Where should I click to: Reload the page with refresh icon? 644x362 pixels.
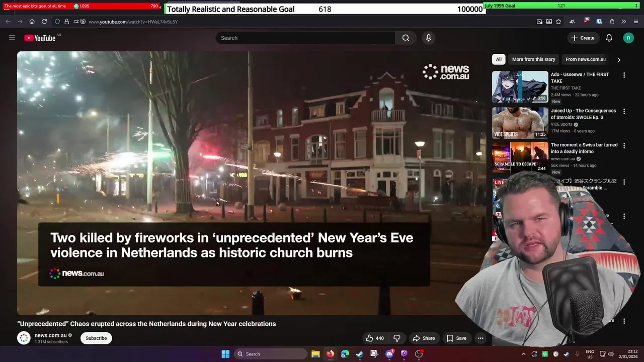(x=44, y=22)
